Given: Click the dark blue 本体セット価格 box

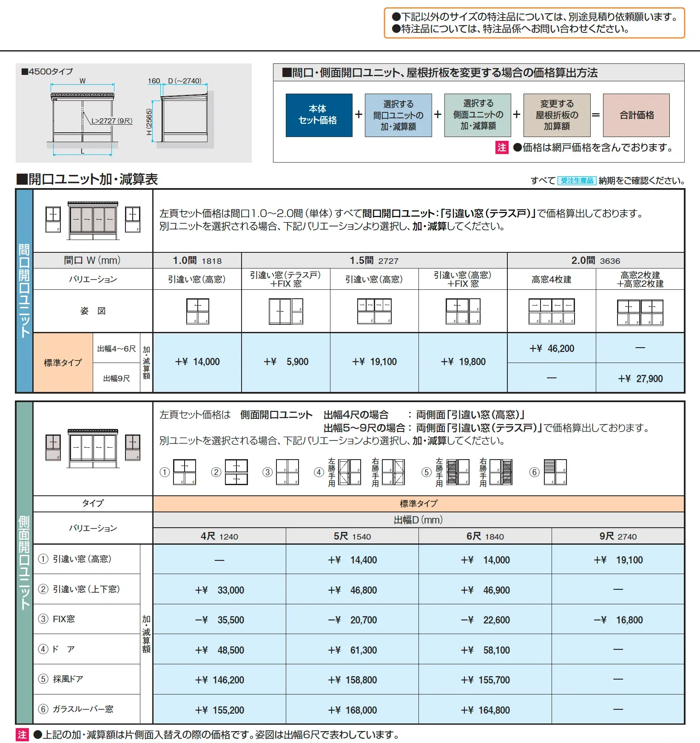Looking at the screenshot, I should pos(319,115).
